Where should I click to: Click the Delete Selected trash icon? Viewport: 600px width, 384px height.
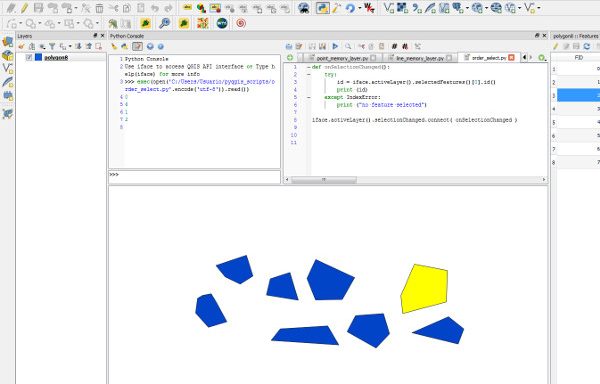[99, 8]
